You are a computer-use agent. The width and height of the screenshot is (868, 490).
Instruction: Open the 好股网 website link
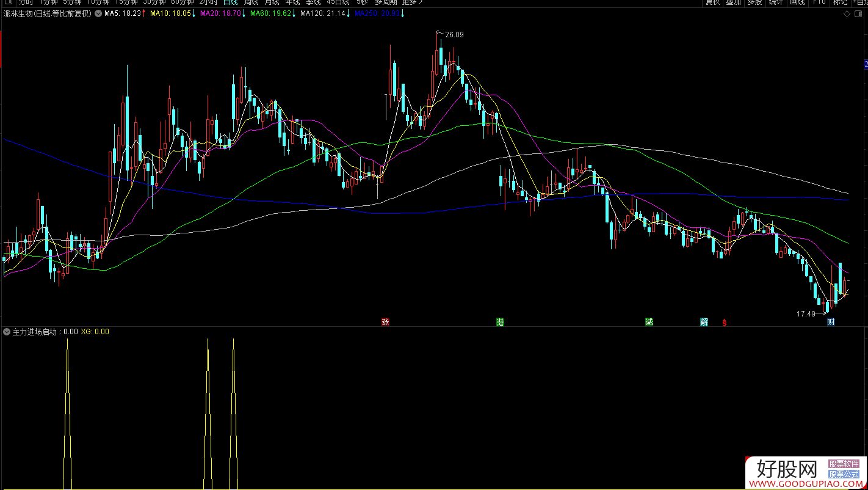806,473
